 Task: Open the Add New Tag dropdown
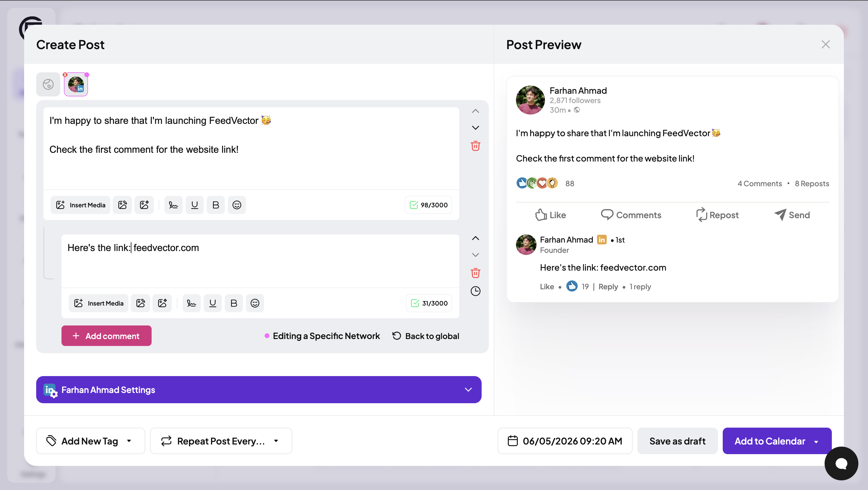(90, 441)
